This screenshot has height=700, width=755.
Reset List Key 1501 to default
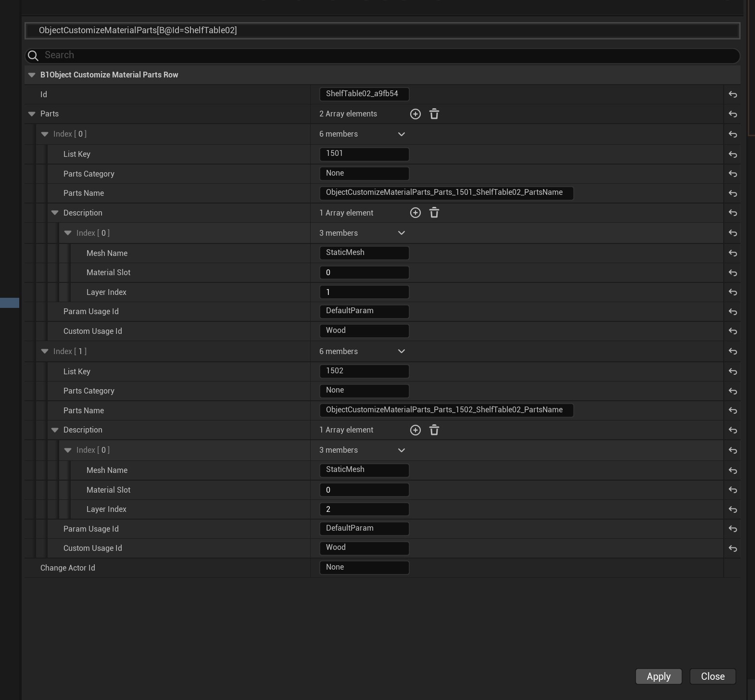tap(733, 154)
